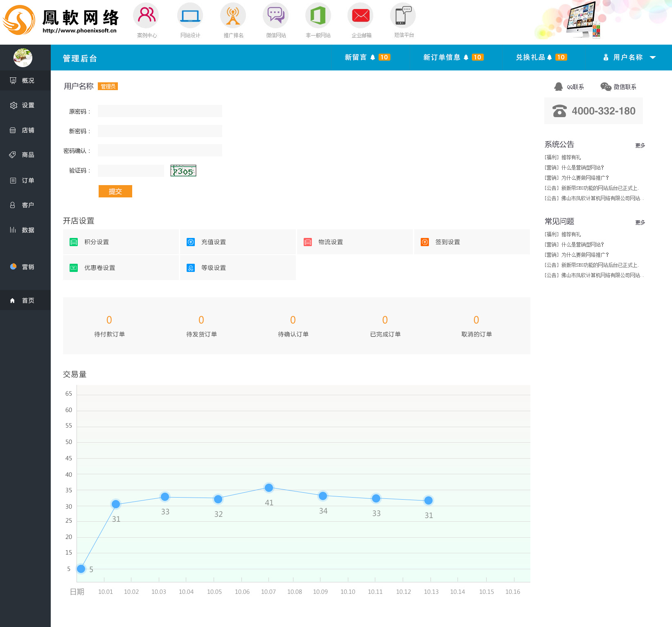Open the 积分设置 store setting
The width and height of the screenshot is (672, 627).
(97, 242)
